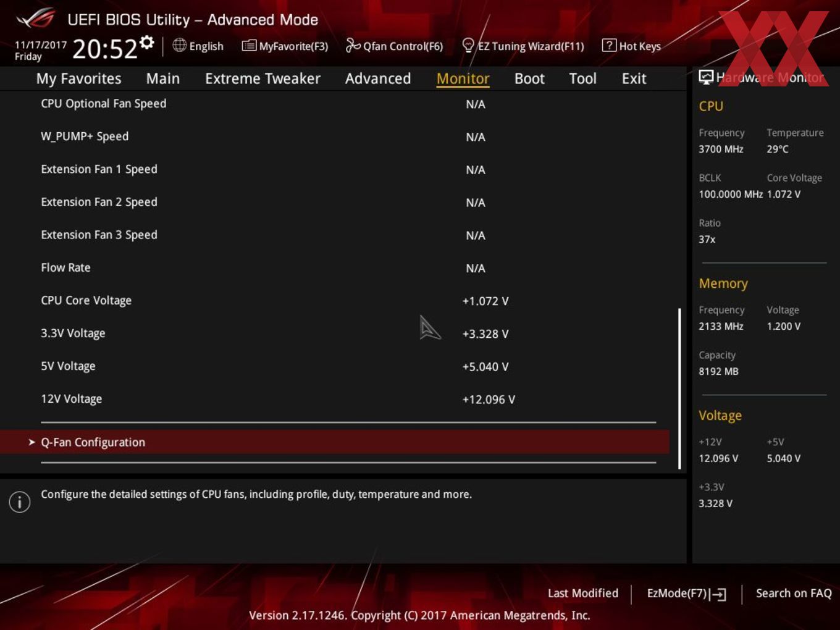Open the My Favorites tab

tap(78, 78)
